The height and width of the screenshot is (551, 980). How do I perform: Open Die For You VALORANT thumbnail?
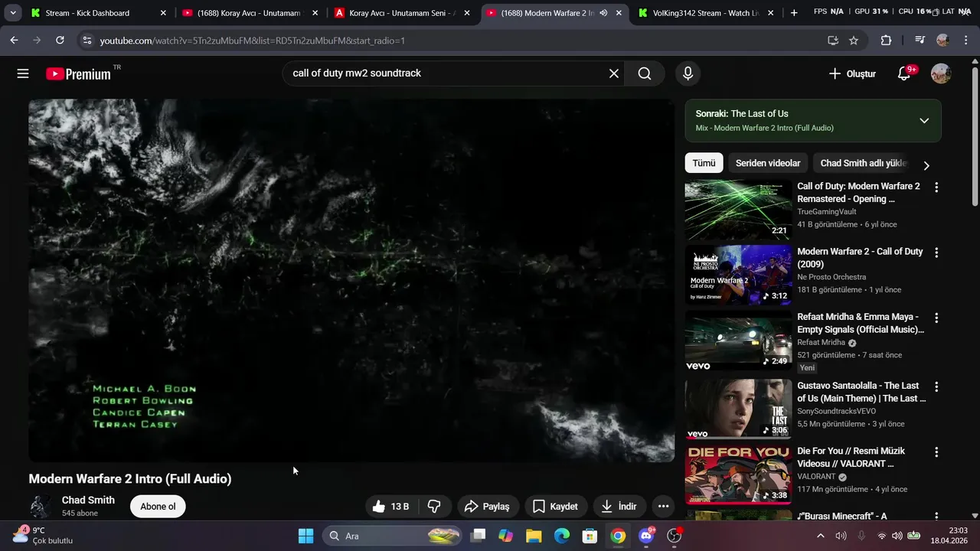[738, 474]
